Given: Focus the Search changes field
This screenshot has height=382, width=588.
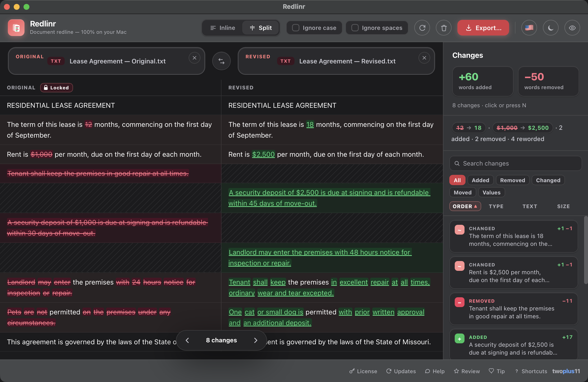Looking at the screenshot, I should coord(515,164).
